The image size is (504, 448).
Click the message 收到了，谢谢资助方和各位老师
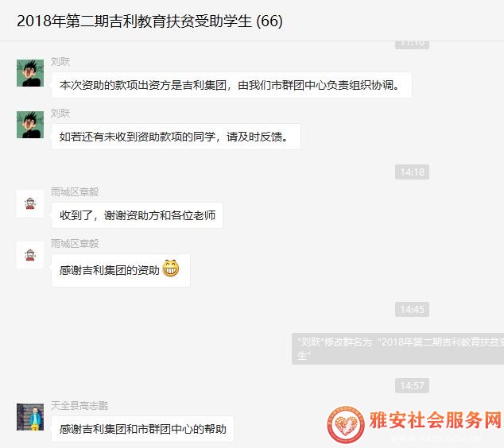(138, 215)
